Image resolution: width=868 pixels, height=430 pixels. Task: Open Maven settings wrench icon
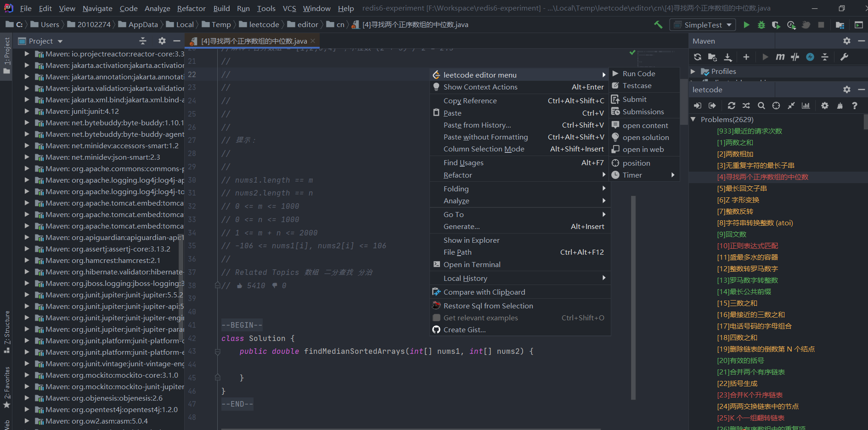click(844, 57)
